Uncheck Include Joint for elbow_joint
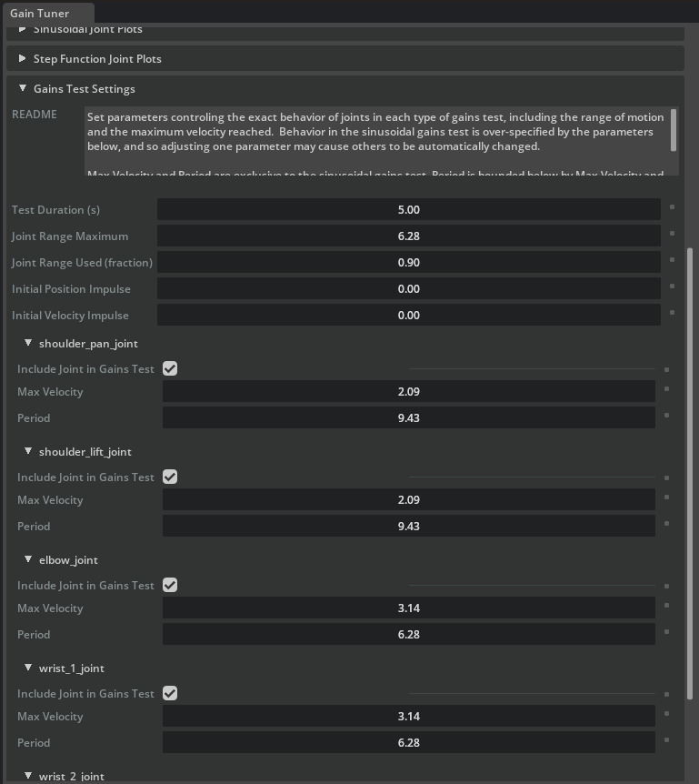699x784 pixels. tap(170, 585)
